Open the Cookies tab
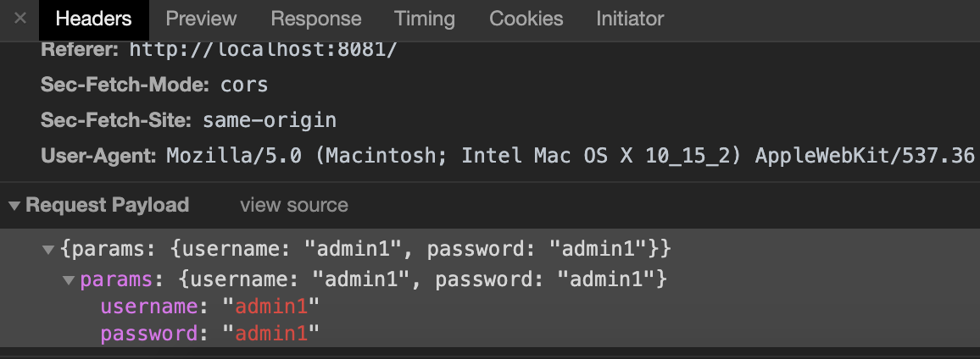This screenshot has height=359, width=980. 526,19
